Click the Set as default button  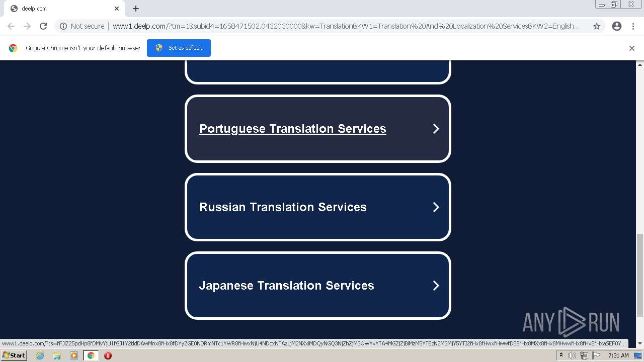(179, 48)
